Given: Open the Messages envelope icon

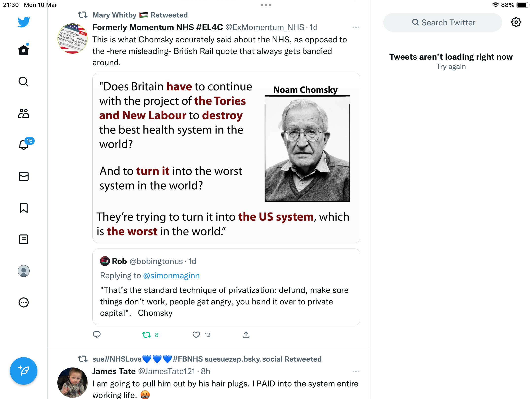Looking at the screenshot, I should pos(24,176).
